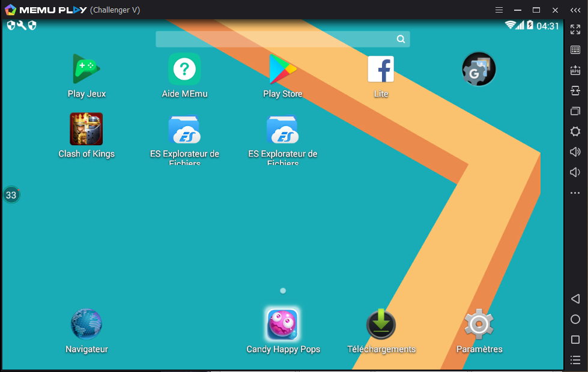Open the list menu icon at sidebar bottom

pos(575,360)
